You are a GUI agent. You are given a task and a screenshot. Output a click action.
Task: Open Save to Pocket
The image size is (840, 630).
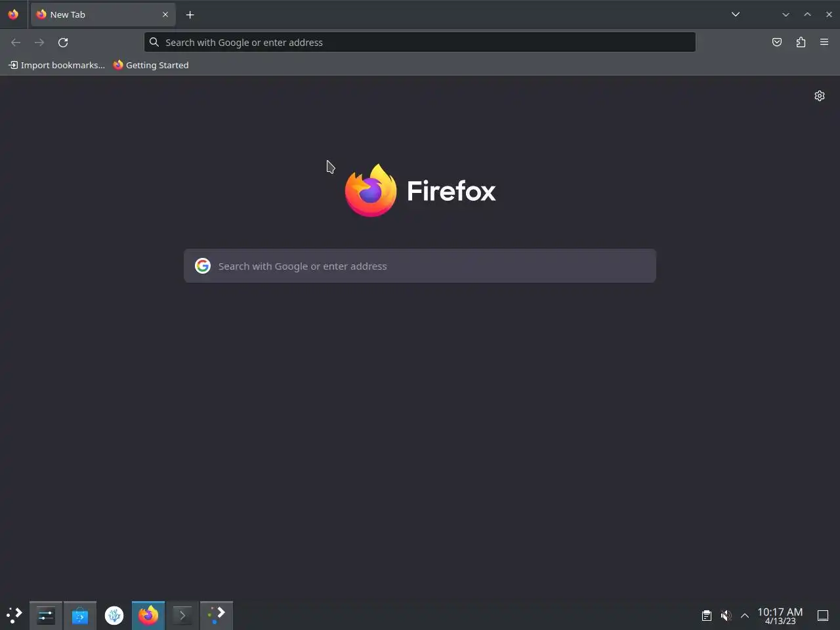777,42
